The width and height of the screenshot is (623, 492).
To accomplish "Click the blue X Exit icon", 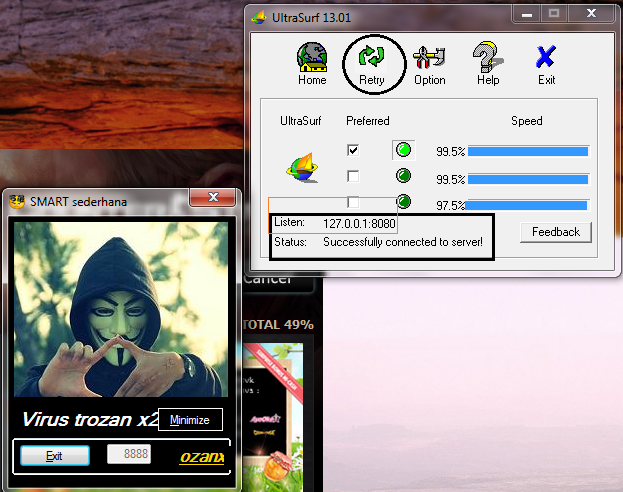I will pos(546,56).
